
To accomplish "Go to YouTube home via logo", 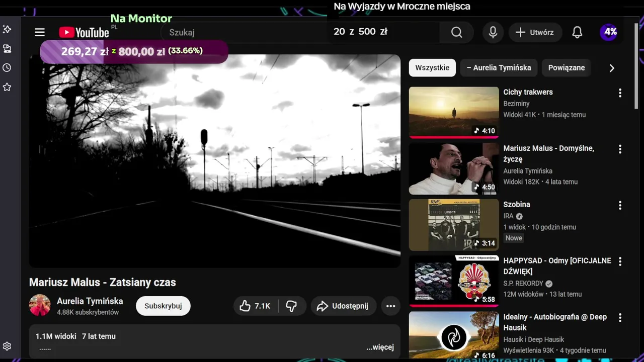I will (x=84, y=33).
